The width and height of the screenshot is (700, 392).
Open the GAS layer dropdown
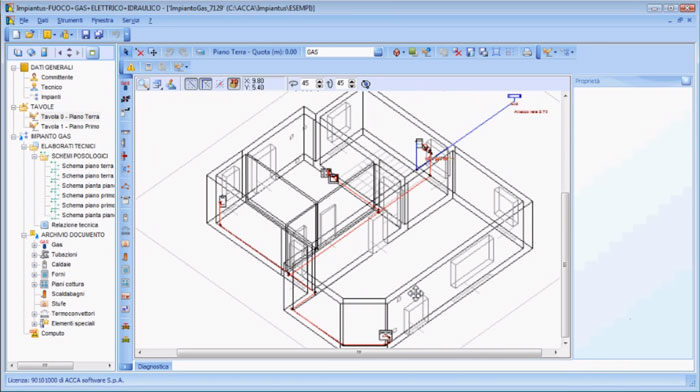378,52
